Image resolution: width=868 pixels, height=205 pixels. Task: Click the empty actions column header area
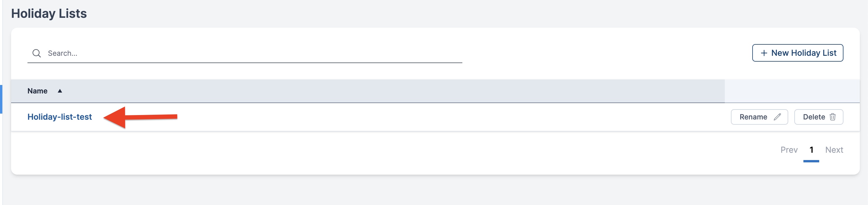tap(792, 91)
